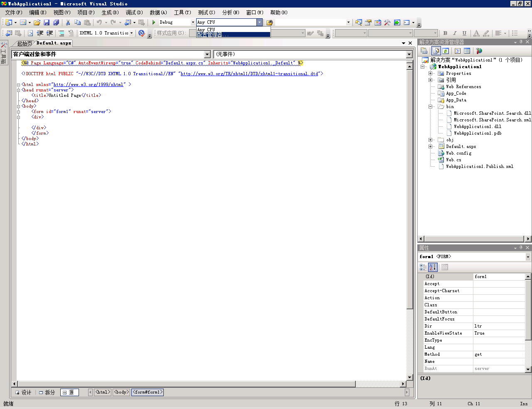Click the accessibility check icon

click(x=142, y=33)
